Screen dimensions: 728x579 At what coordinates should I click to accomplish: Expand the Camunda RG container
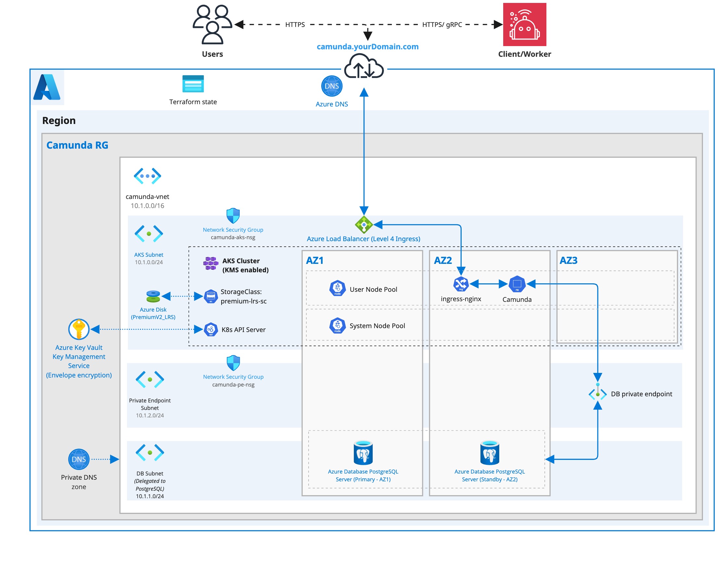coord(77,145)
